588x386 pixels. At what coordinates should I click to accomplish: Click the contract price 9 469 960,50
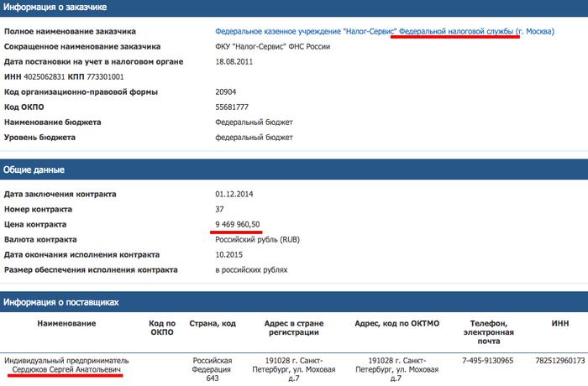pos(238,225)
